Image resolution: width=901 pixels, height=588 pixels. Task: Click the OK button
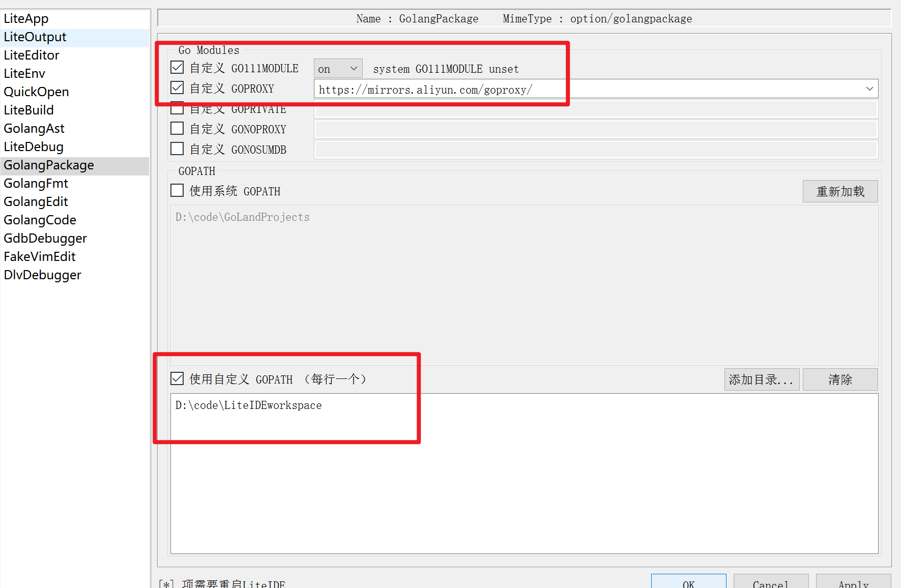[688, 584]
